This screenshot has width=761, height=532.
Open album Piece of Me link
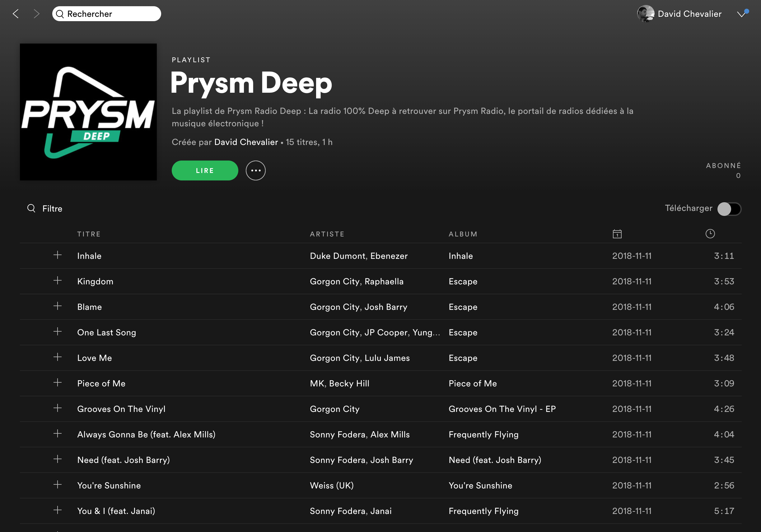[x=473, y=384]
